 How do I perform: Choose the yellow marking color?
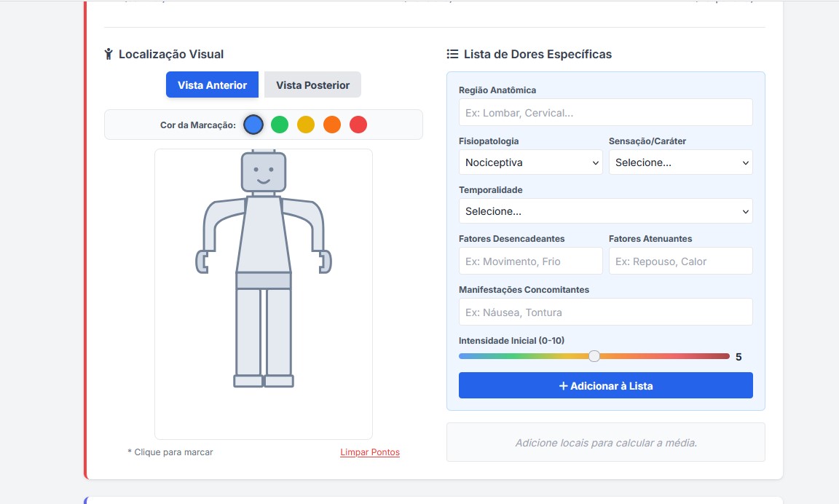[306, 125]
